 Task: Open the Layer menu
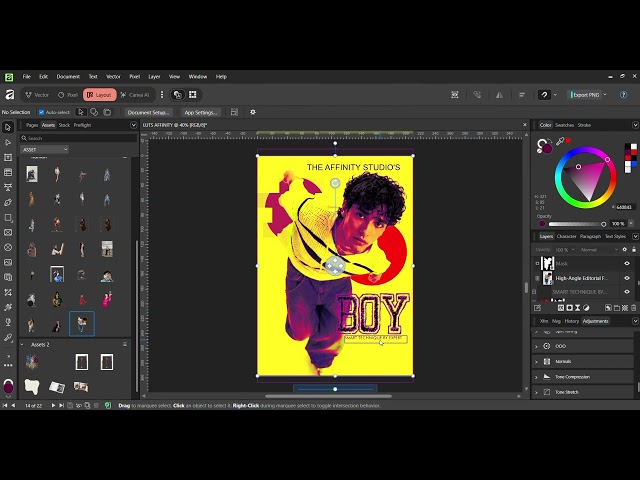(154, 76)
